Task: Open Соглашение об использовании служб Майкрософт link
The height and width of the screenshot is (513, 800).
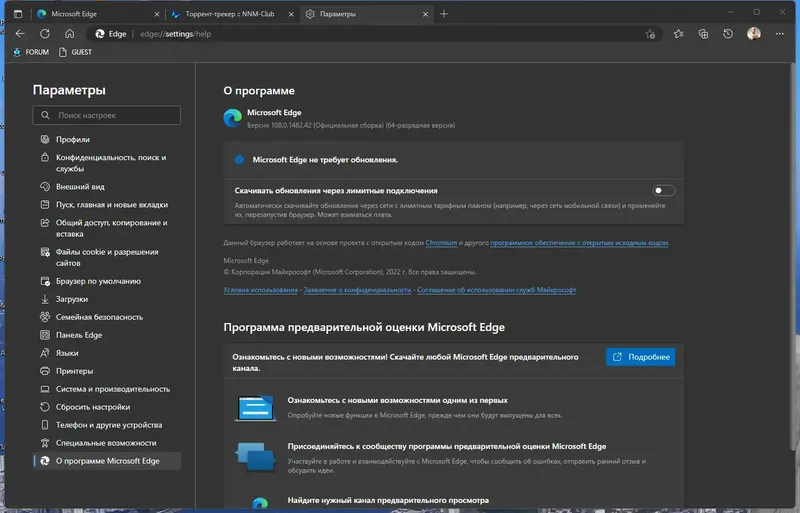Action: pos(496,290)
